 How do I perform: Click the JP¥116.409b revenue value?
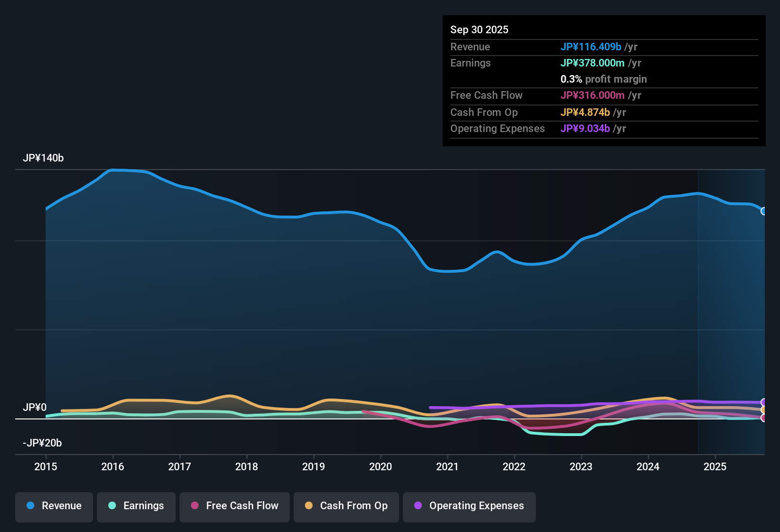coord(591,47)
